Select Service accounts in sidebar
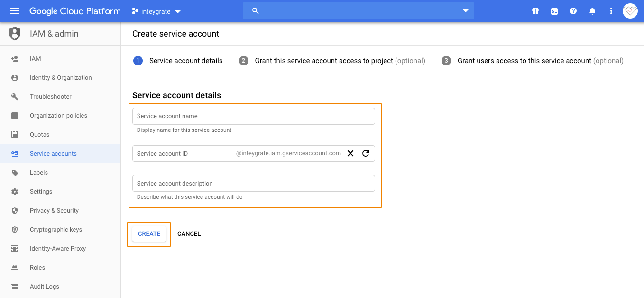This screenshot has width=644, height=298. [x=60, y=154]
